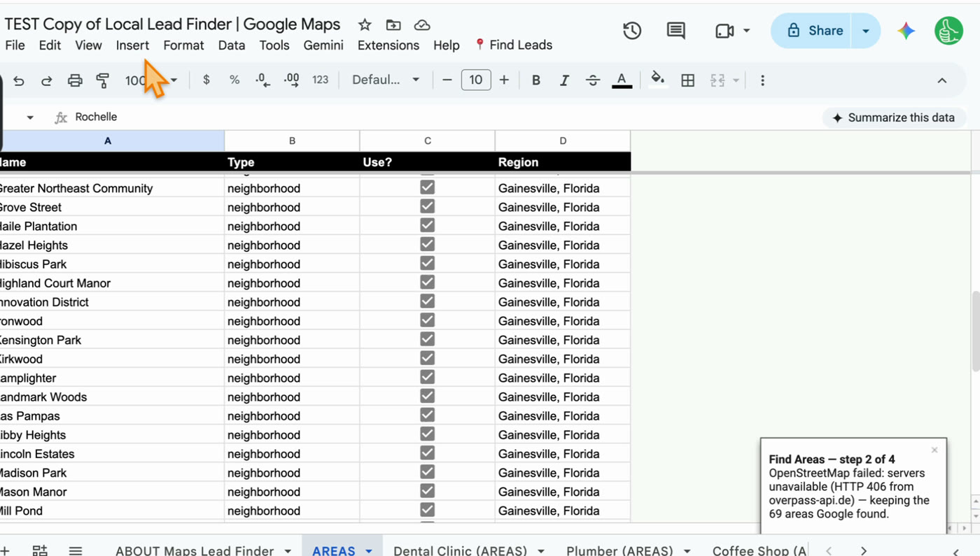The width and height of the screenshot is (980, 556).
Task: Uncheck Use? box for Kensington Park
Action: [427, 339]
